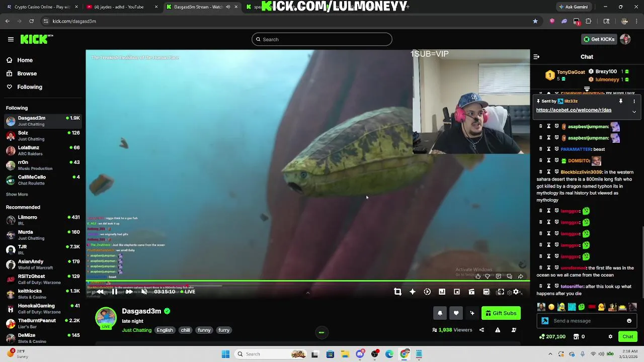Click Get KICKs button
This screenshot has height=362, width=644.
[599, 39]
